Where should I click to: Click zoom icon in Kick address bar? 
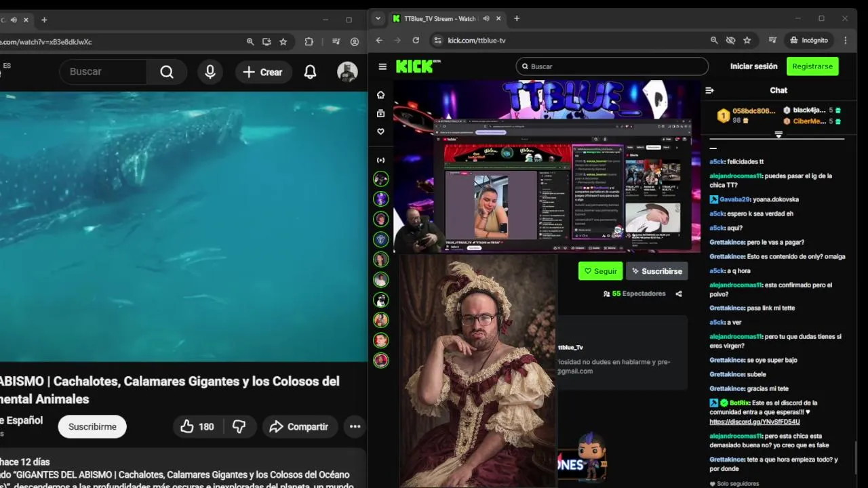pos(714,40)
